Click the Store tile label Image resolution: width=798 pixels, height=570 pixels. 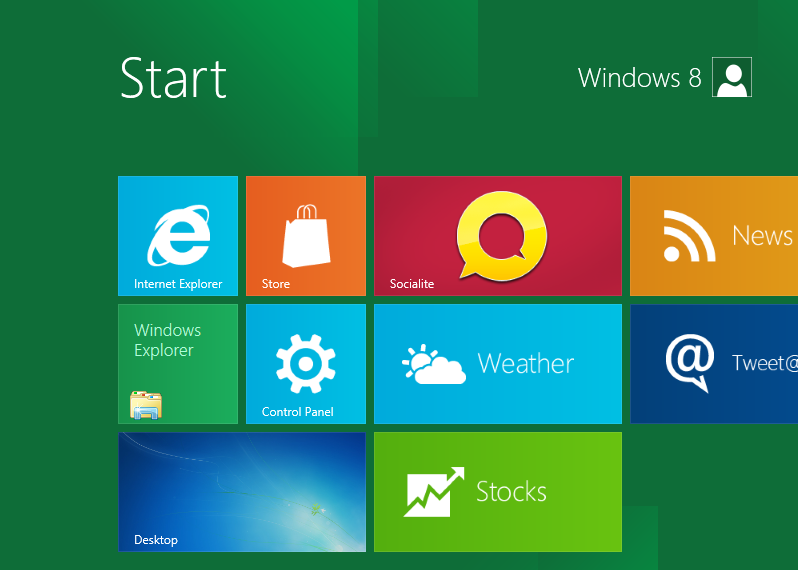[x=276, y=284]
